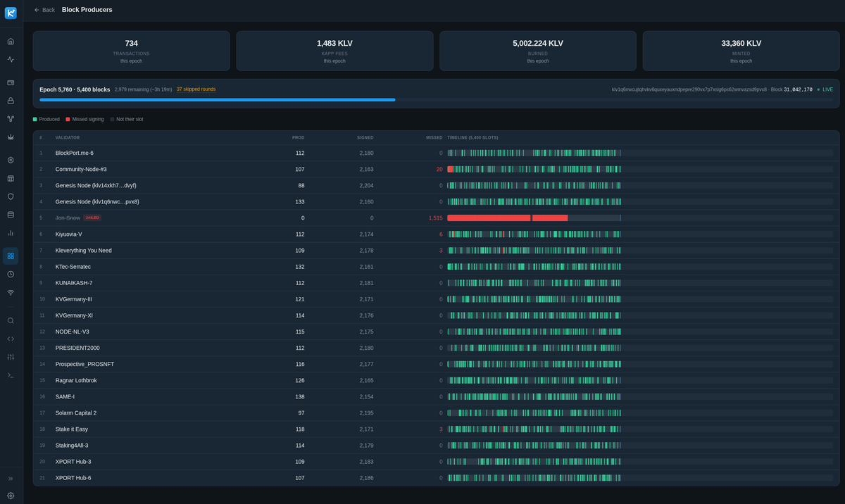Sort by the MISSED column header
Viewport: 845px width, 504px height.
434,137
